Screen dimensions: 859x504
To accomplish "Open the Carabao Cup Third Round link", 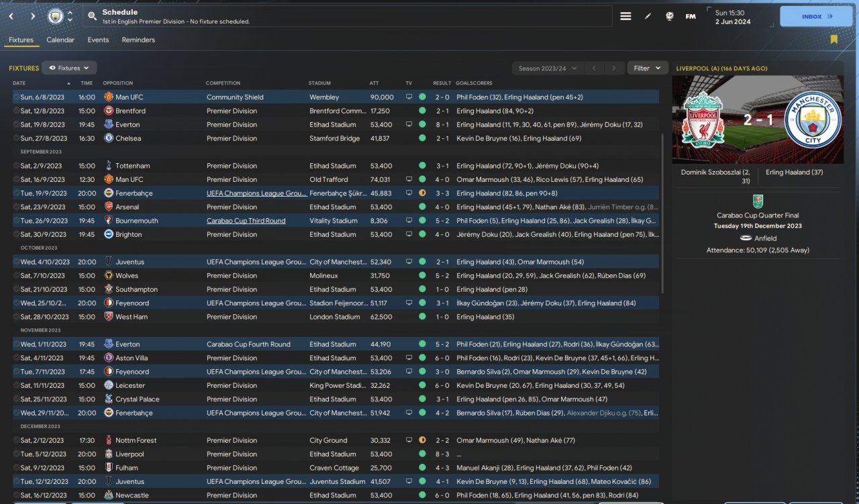I will [x=246, y=221].
